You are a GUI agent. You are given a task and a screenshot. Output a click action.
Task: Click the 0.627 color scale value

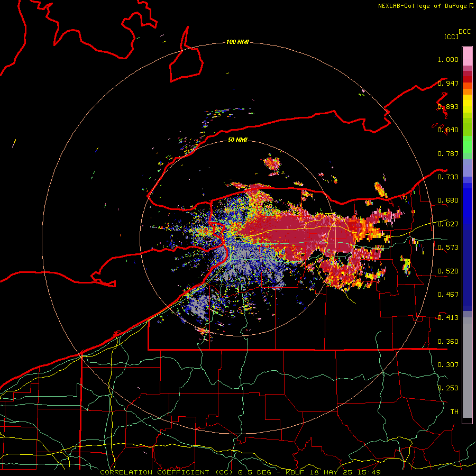tap(448, 224)
